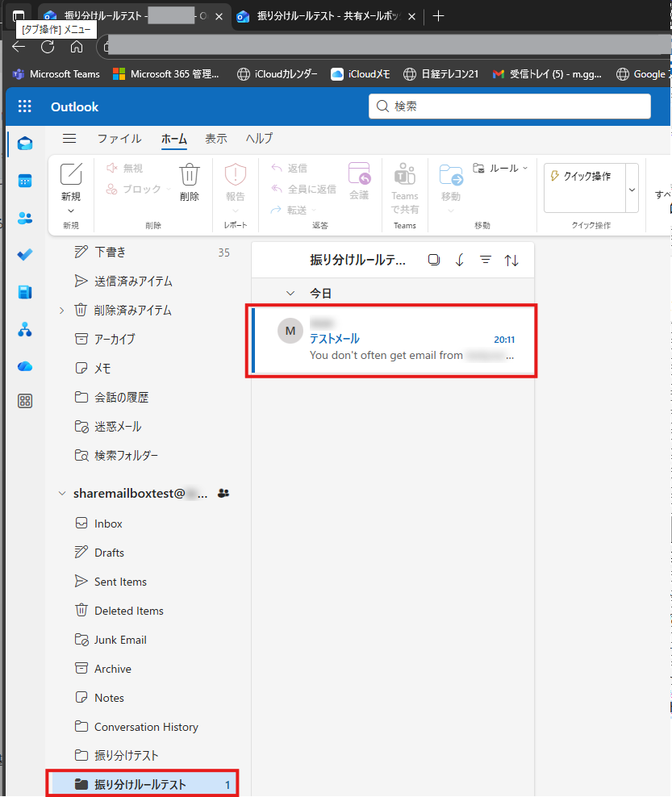Click Share to Teams icon
Image resolution: width=672 pixels, height=797 pixels.
coord(405,174)
